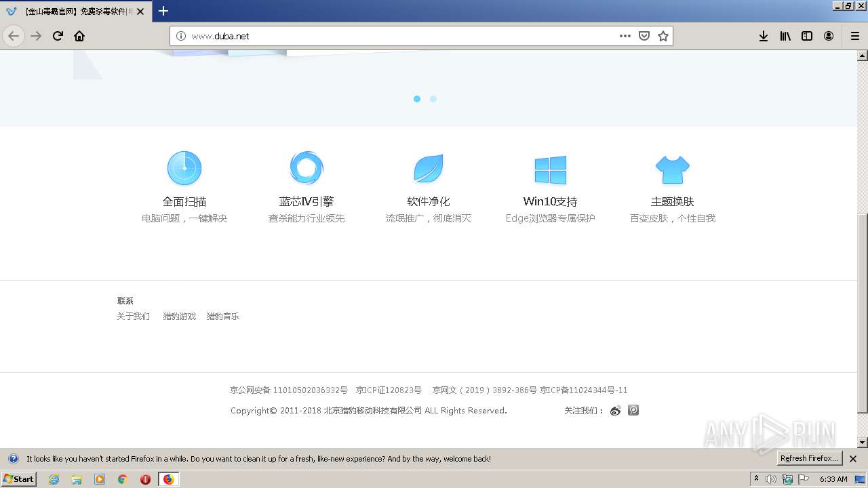Select the first carousel dot
This screenshot has height=488, width=868.
417,99
